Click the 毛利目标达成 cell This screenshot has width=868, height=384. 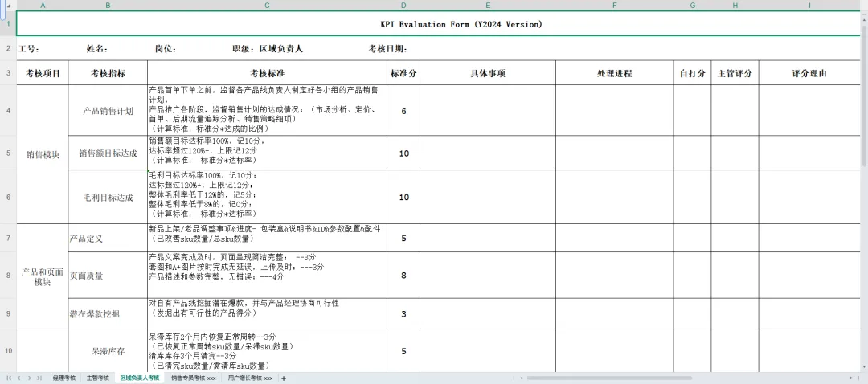coord(108,198)
